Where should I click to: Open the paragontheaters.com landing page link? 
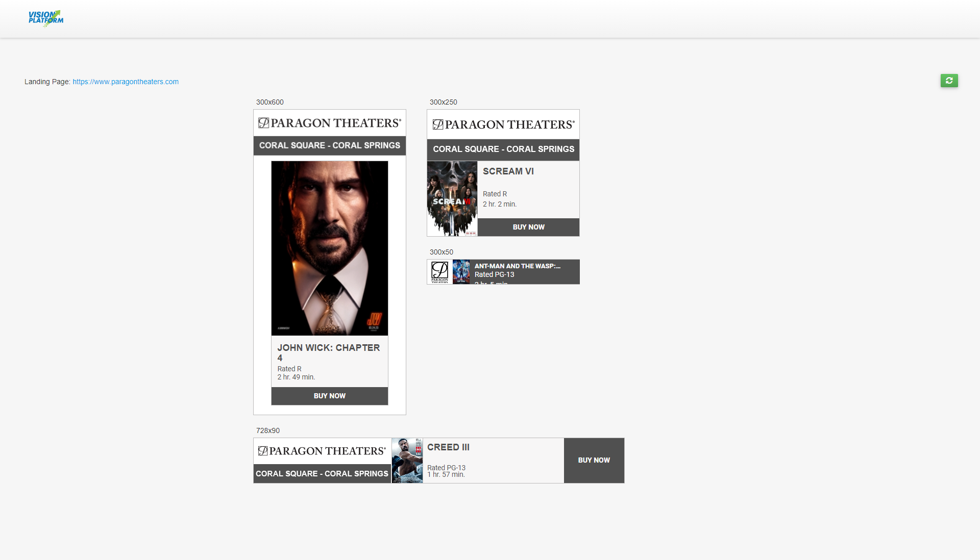click(x=126, y=82)
